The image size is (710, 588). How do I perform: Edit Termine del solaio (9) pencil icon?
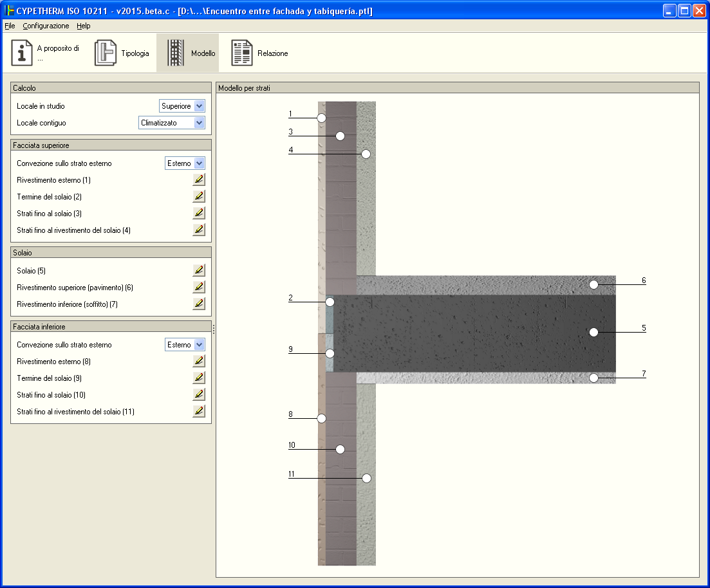(x=199, y=378)
